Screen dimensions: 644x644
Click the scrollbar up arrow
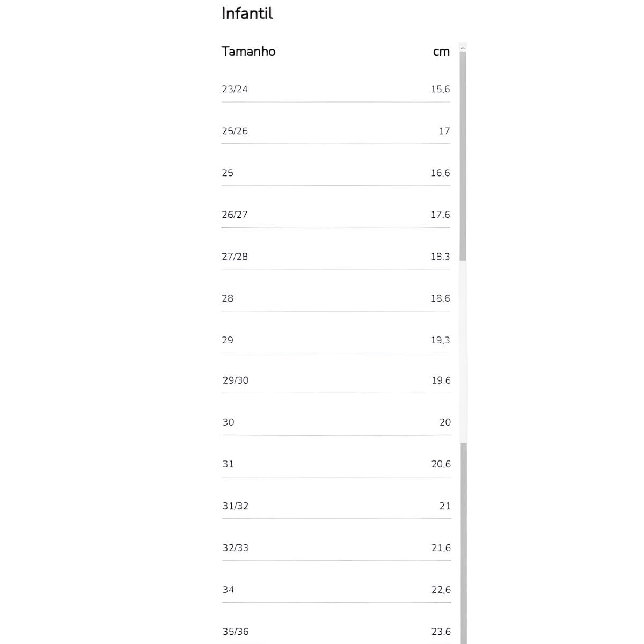point(463,48)
